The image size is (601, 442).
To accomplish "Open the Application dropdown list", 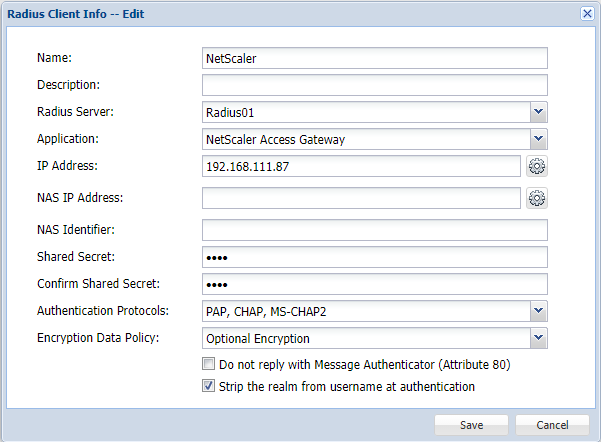I will (538, 139).
